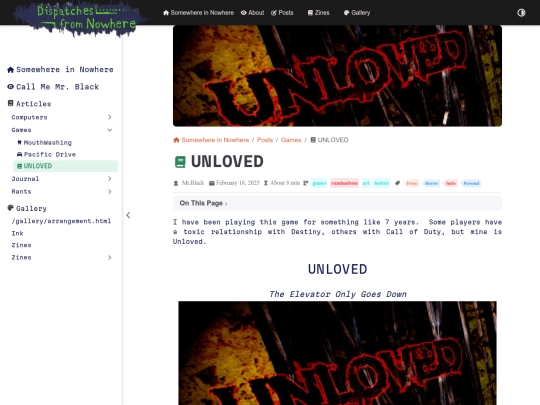Click the book icon in the active UNLOVED sidebar item
The image size is (540, 405).
[19, 166]
